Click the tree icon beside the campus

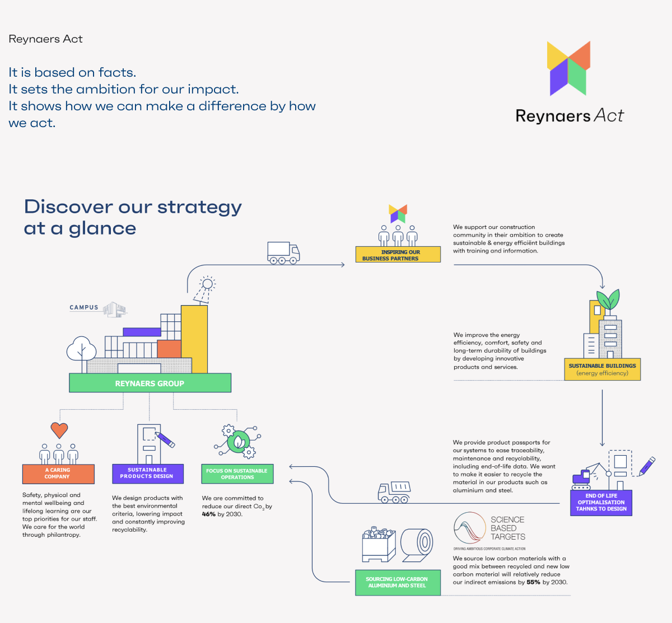pyautogui.click(x=82, y=354)
